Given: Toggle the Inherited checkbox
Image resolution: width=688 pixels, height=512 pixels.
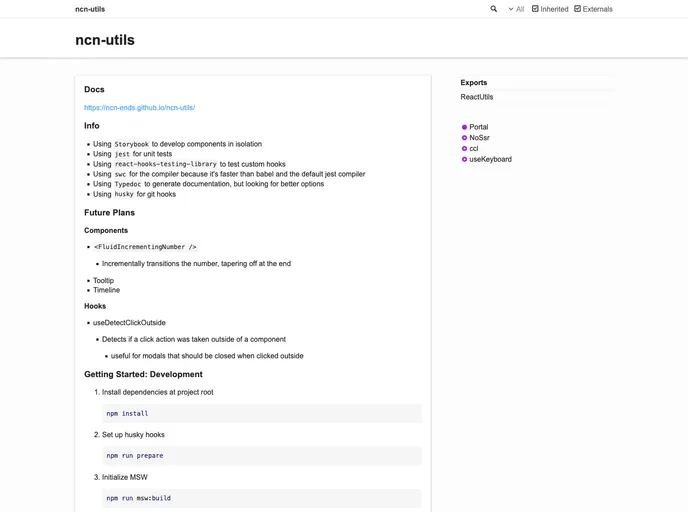Looking at the screenshot, I should point(535,9).
